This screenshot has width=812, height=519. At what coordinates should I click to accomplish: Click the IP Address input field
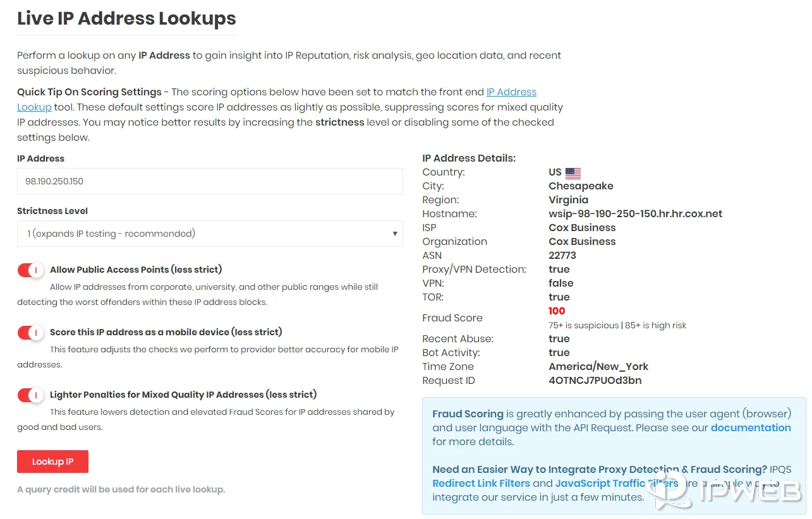point(209,181)
